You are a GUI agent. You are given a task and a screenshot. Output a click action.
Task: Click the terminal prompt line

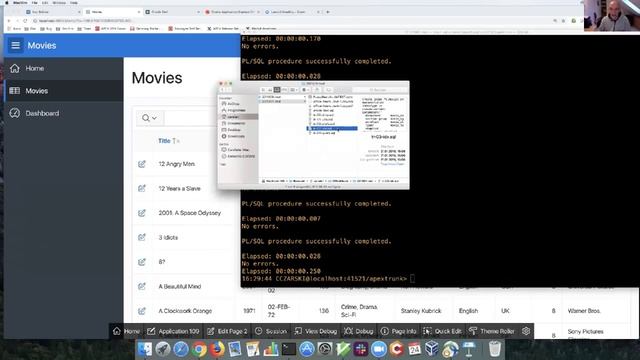[328, 279]
